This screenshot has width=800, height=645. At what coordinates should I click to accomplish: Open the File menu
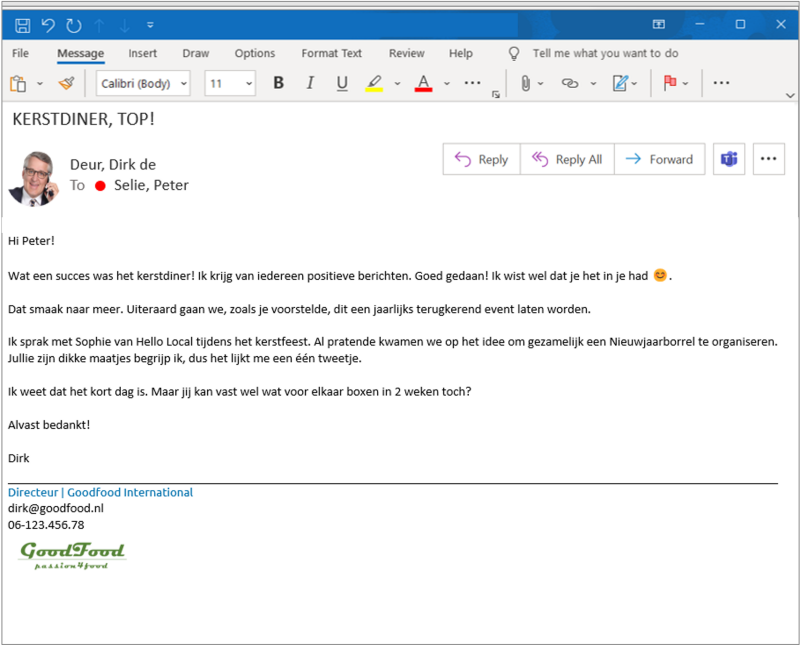20,53
